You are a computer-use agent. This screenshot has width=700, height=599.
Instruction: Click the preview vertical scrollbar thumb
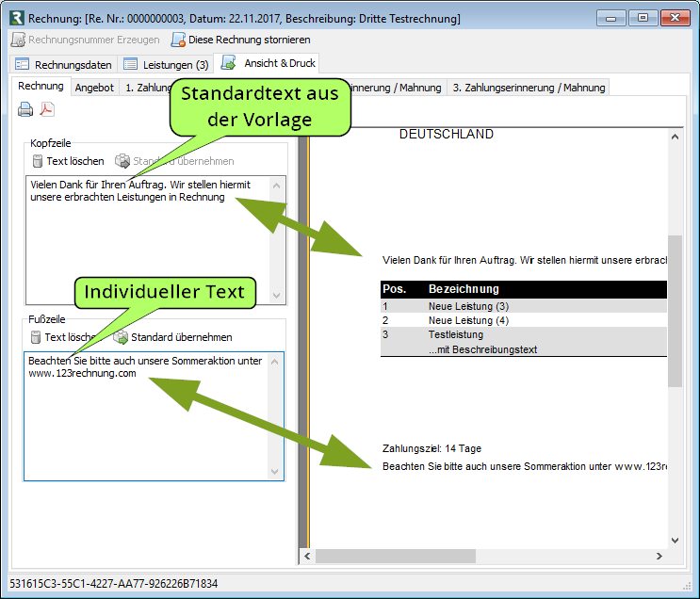coord(675,311)
